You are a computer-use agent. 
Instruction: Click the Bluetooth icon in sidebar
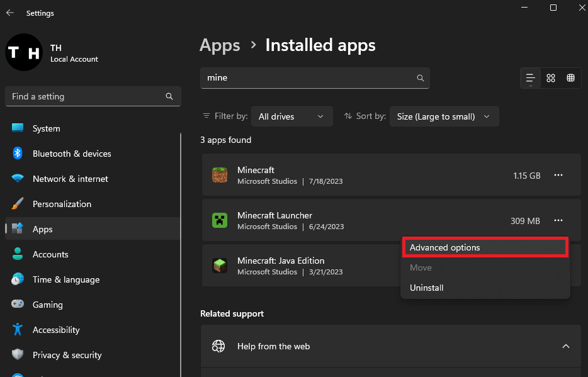tap(18, 154)
